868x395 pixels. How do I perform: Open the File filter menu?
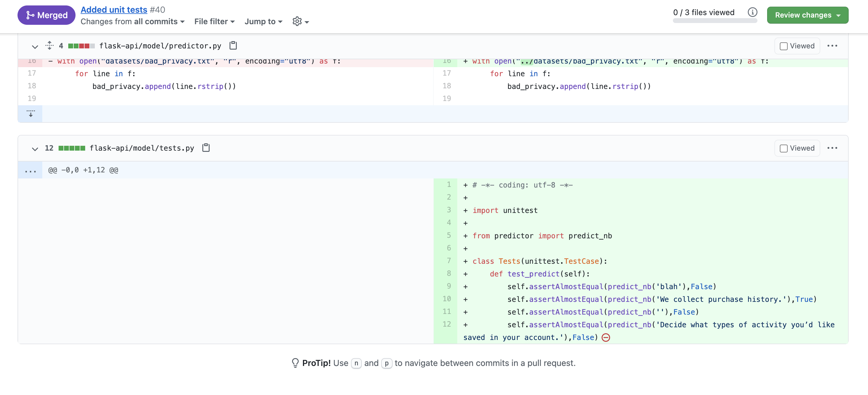214,21
